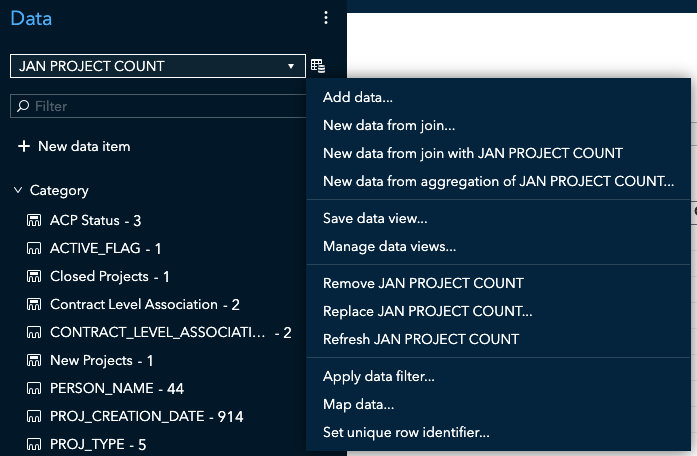Click the ACP Status category icon
Screen dimensions: 697x456
(x=32, y=220)
